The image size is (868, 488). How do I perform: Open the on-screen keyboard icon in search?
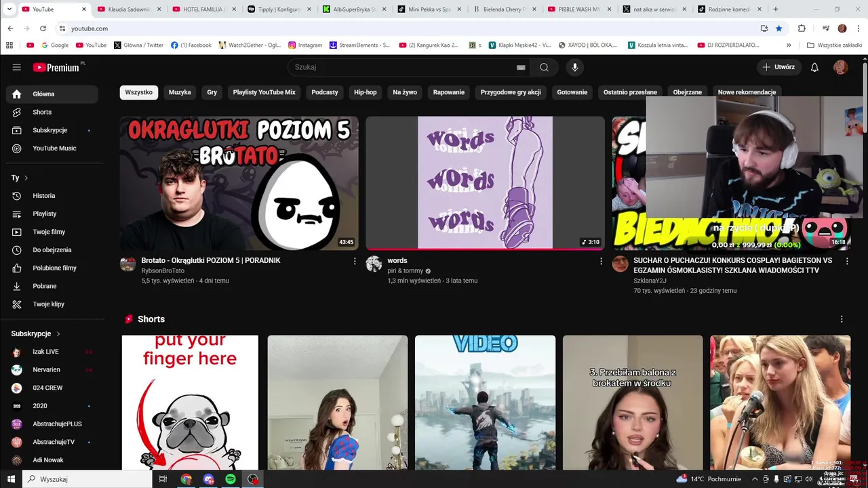pos(521,67)
